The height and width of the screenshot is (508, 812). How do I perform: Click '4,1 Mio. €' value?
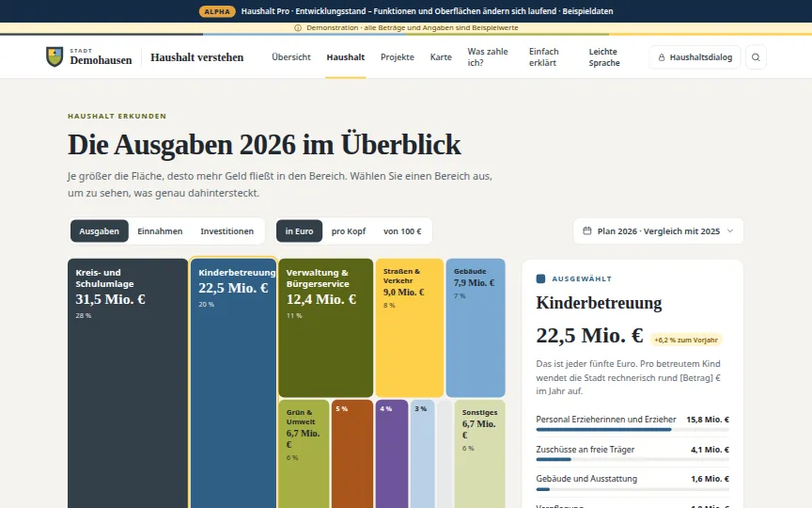coord(710,450)
